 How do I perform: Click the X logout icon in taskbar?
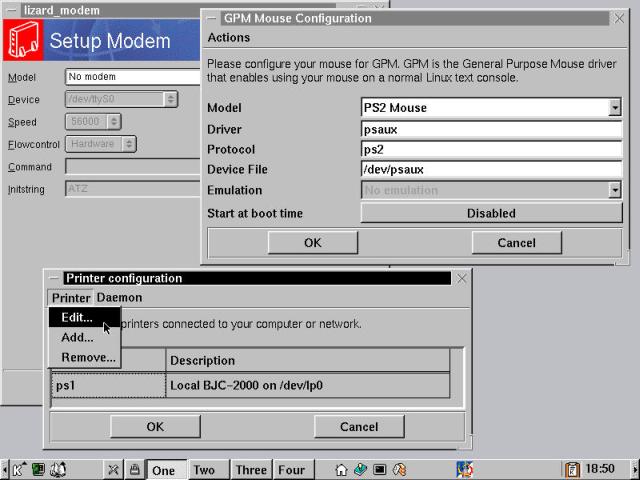(x=113, y=469)
